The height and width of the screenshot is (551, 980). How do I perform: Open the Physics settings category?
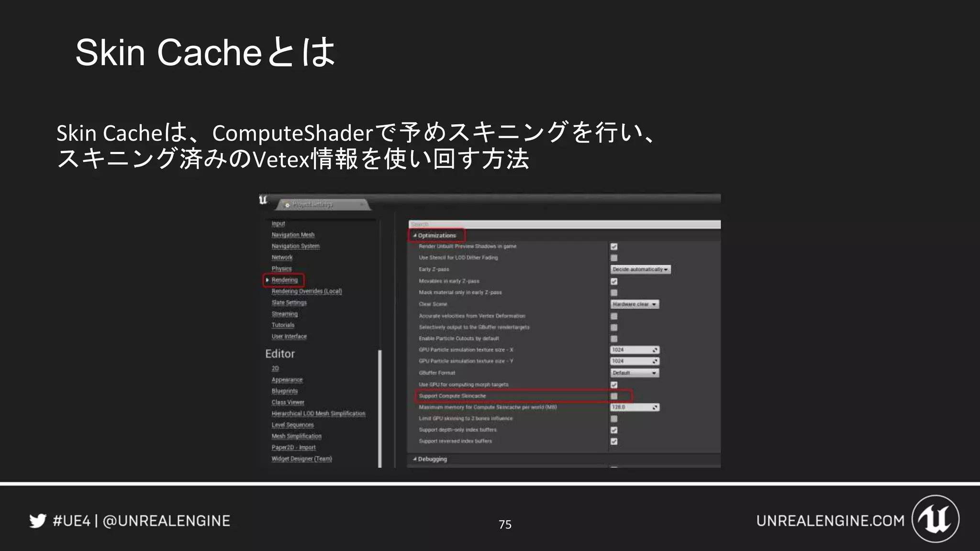pos(281,269)
